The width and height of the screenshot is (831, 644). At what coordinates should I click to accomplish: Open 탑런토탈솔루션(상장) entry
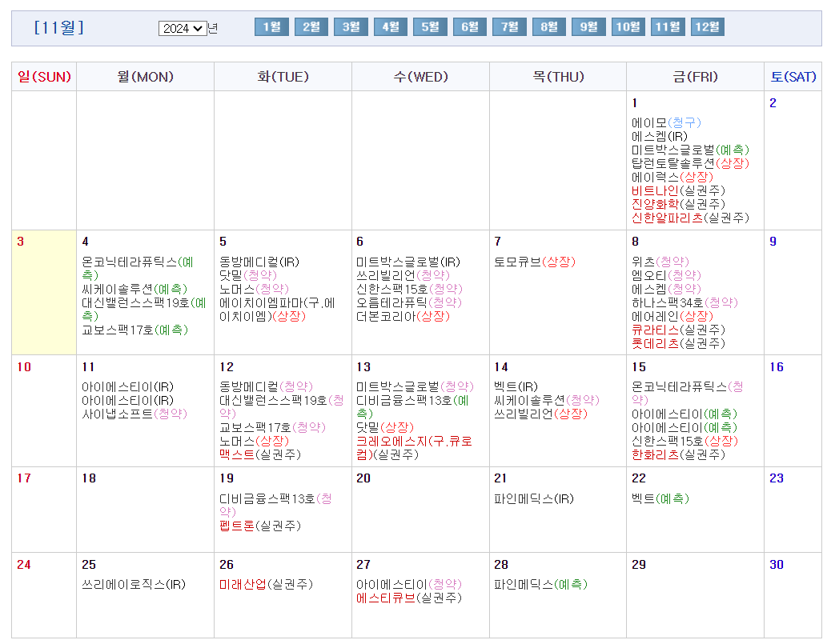690,163
